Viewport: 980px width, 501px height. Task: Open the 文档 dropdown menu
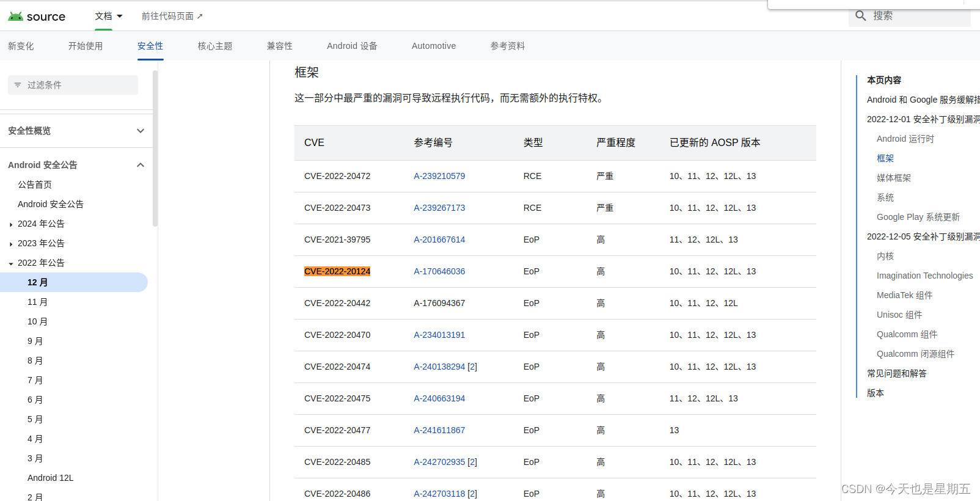pyautogui.click(x=109, y=16)
